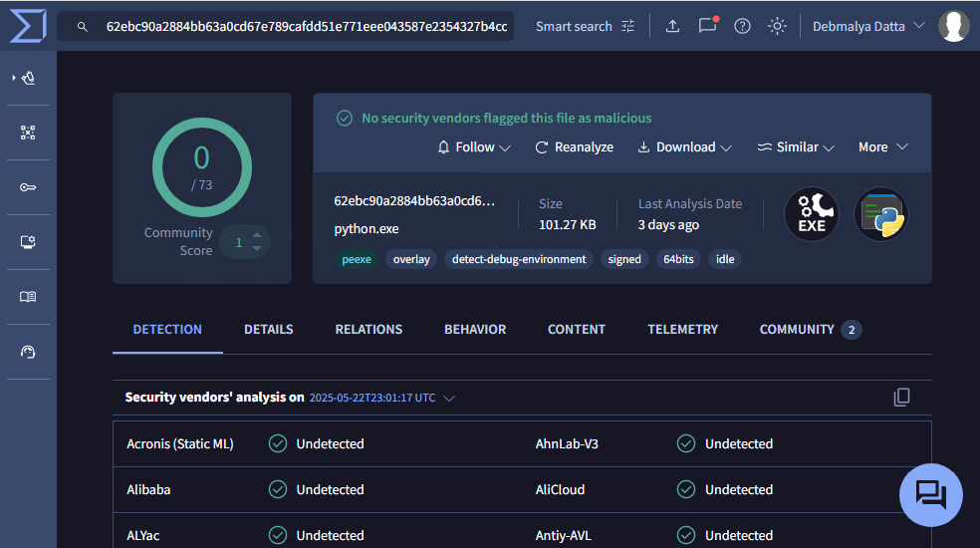Upvote the community score with up arrow
This screenshot has height=548, width=980.
tap(257, 235)
